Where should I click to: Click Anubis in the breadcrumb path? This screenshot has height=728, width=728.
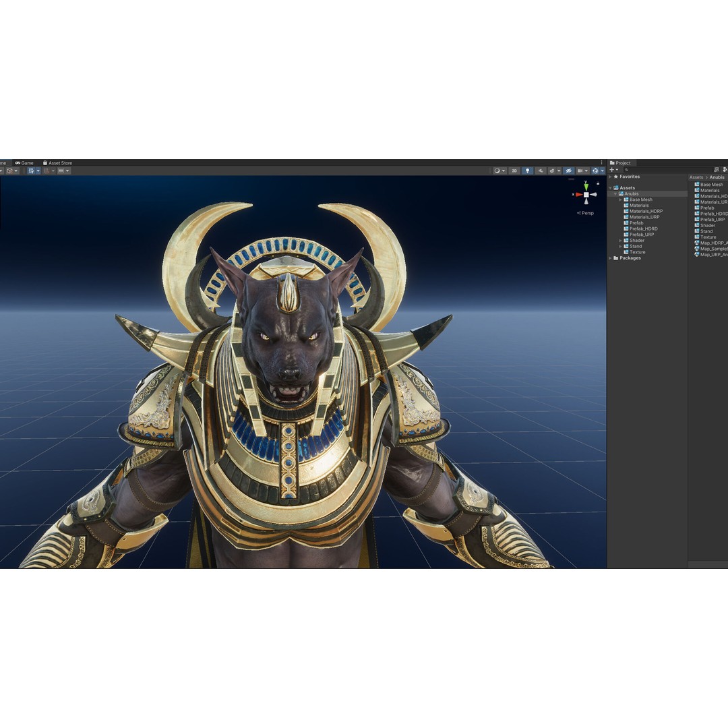(717, 177)
